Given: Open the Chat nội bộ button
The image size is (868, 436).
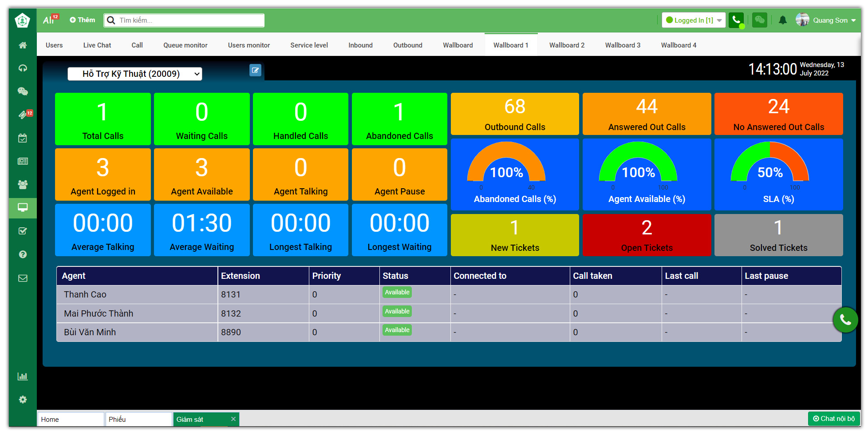Looking at the screenshot, I should [x=833, y=419].
